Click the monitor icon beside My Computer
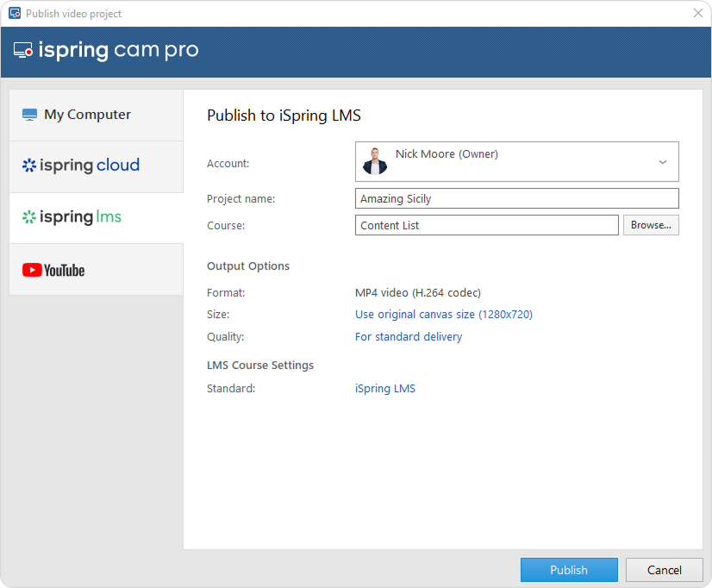 point(30,115)
